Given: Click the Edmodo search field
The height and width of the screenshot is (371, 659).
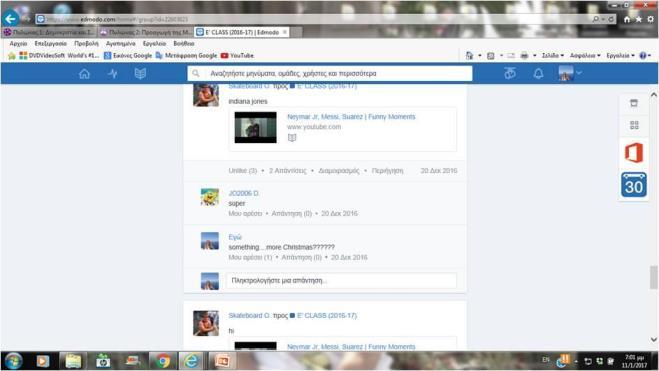Looking at the screenshot, I should (330, 74).
